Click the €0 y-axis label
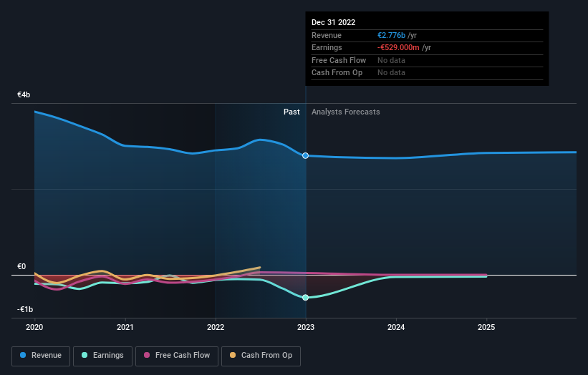The width and height of the screenshot is (588, 375). click(21, 266)
